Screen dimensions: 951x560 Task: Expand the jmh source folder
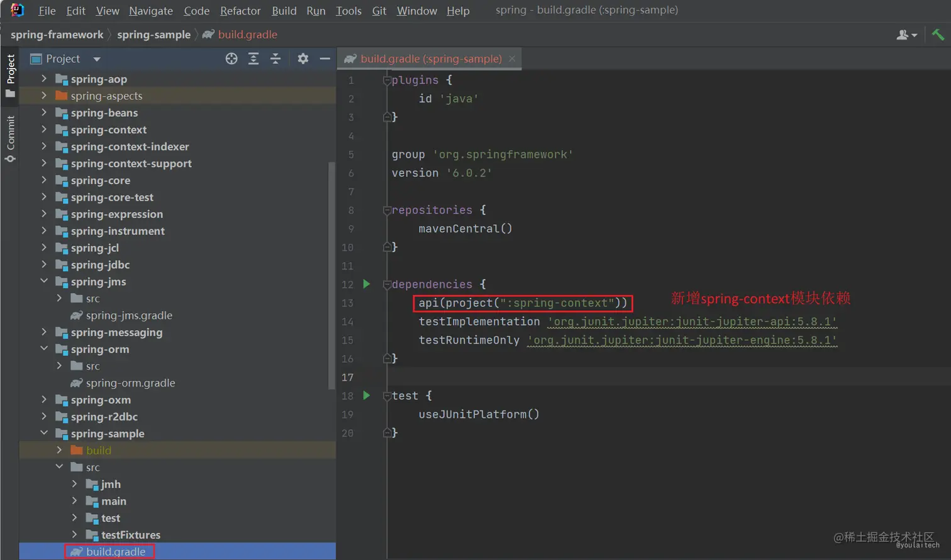(x=74, y=484)
